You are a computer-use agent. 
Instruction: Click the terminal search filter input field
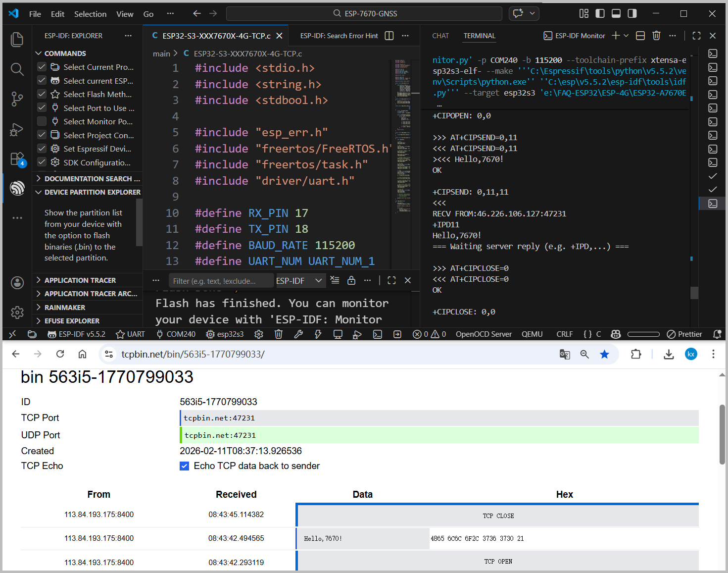221,280
